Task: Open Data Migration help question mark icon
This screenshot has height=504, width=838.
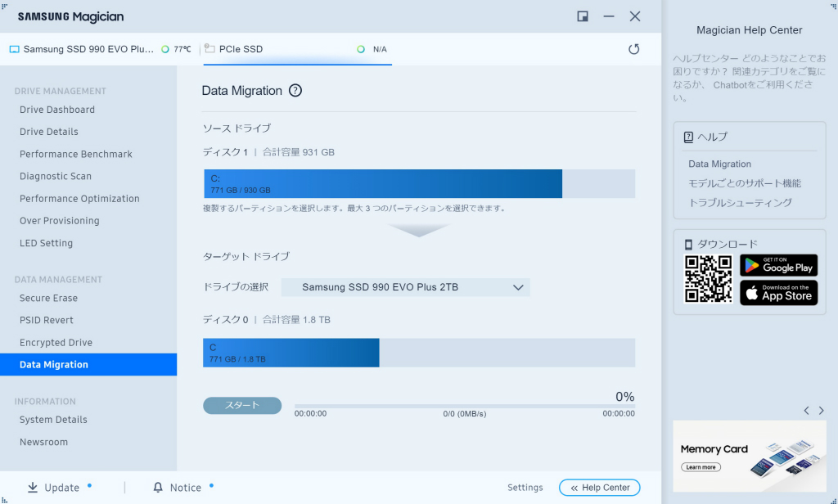Action: 295,90
